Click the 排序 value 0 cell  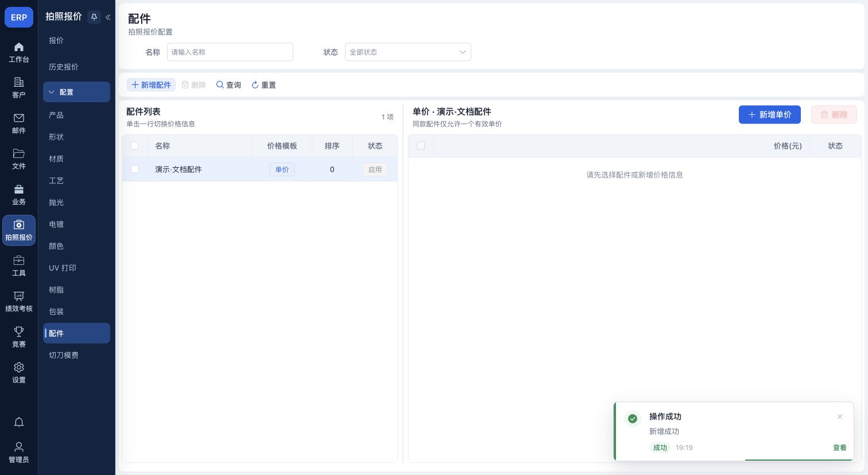tap(332, 169)
